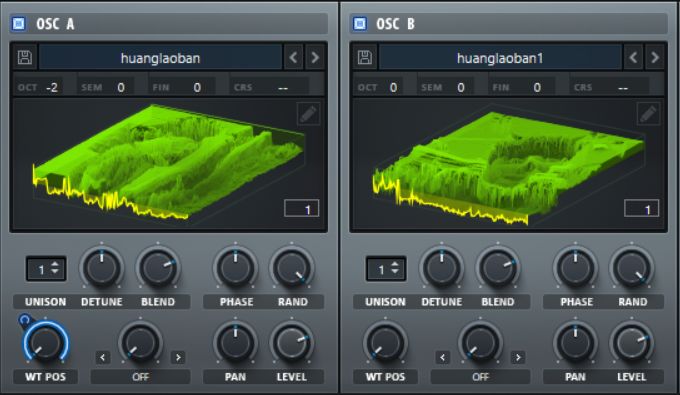Image resolution: width=680 pixels, height=395 pixels.
Task: Open the OSC B wavetable editor pencil icon
Action: tap(648, 114)
